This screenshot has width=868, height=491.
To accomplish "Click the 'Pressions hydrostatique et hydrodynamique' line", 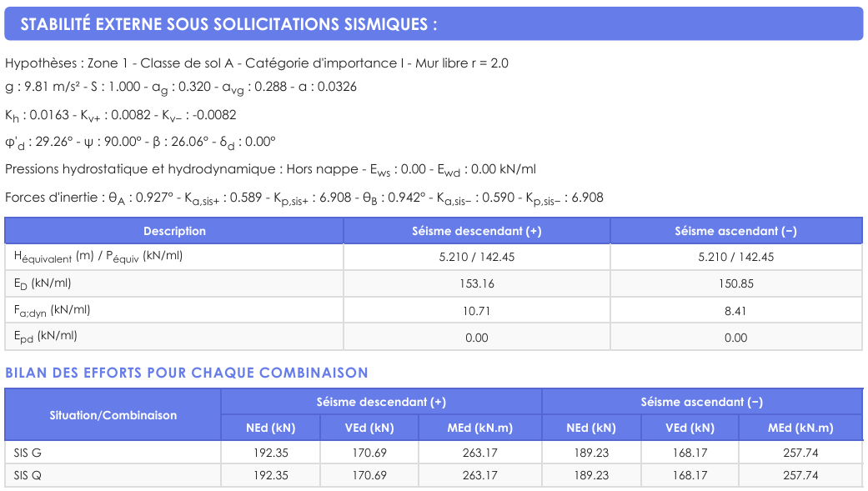I will click(x=270, y=169).
